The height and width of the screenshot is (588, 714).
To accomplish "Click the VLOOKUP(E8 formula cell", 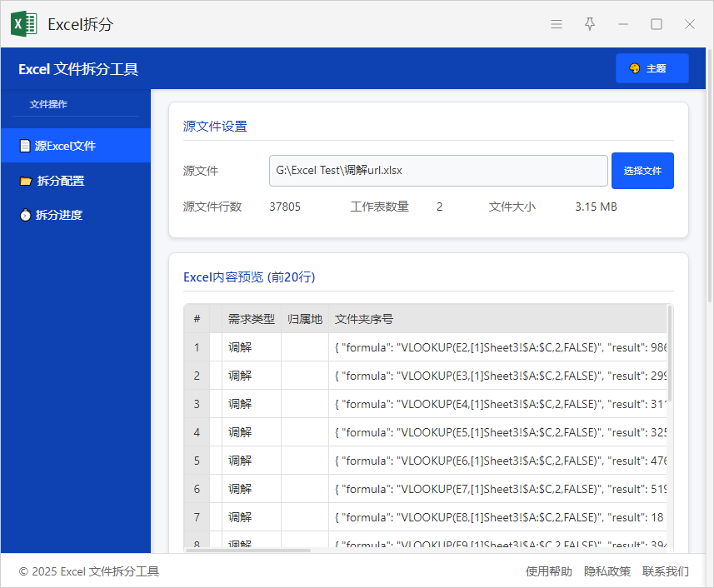I will pos(497,517).
